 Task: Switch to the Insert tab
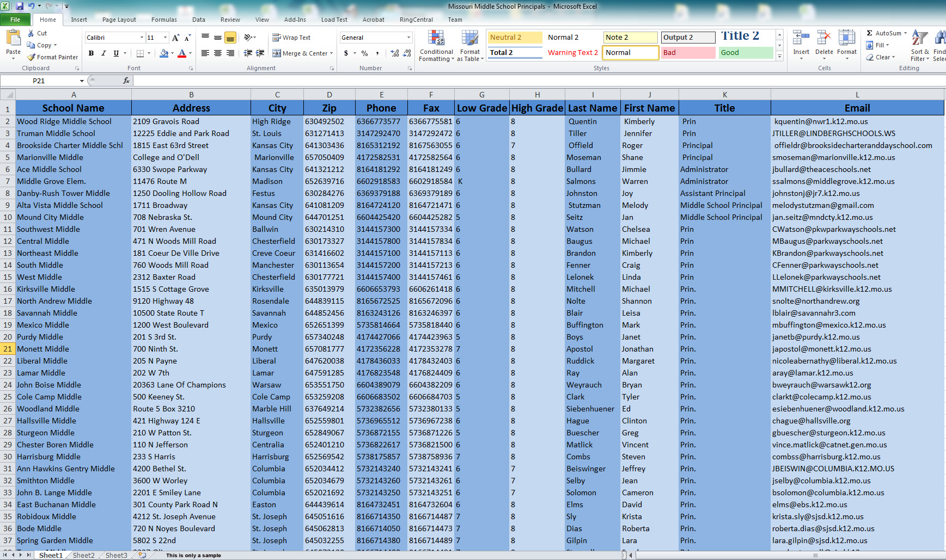79,20
